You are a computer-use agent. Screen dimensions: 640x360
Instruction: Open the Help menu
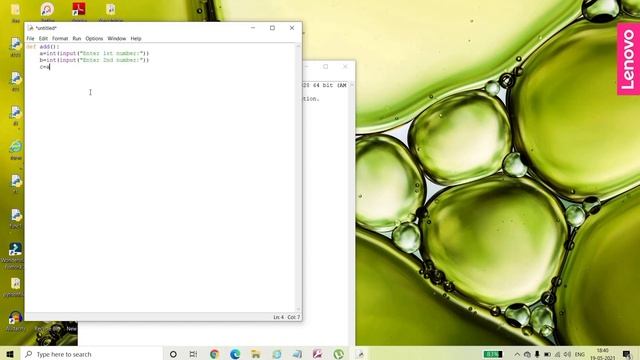[x=136, y=38]
